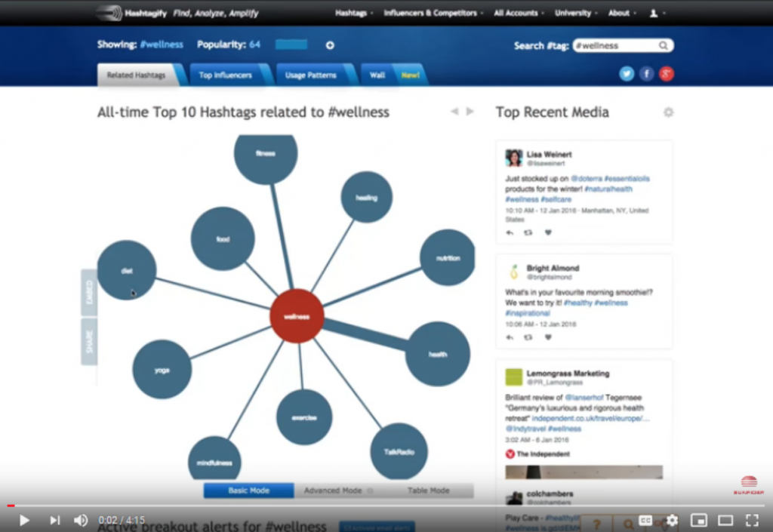773x532 pixels.
Task: Share via the Twitter icon
Action: [x=627, y=74]
